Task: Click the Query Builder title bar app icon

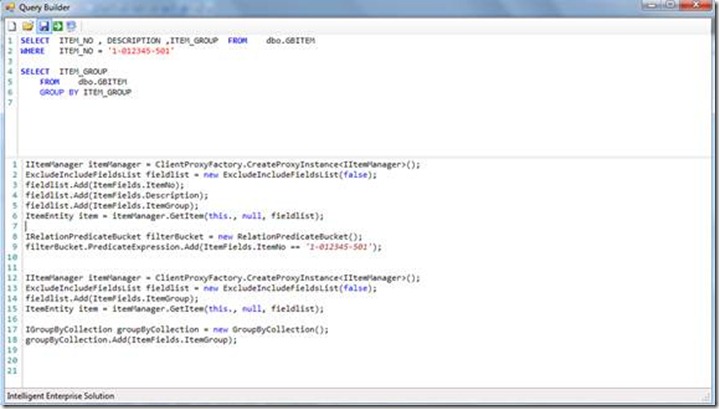Action: (10, 7)
